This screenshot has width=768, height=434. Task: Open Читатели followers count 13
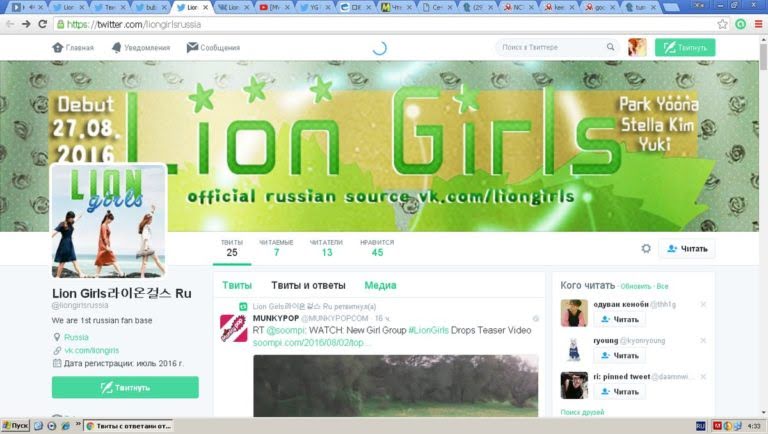(327, 249)
